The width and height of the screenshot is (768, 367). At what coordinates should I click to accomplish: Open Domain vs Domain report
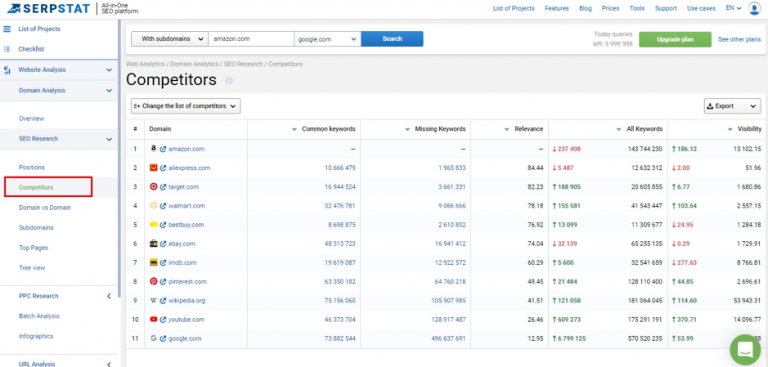click(x=45, y=208)
